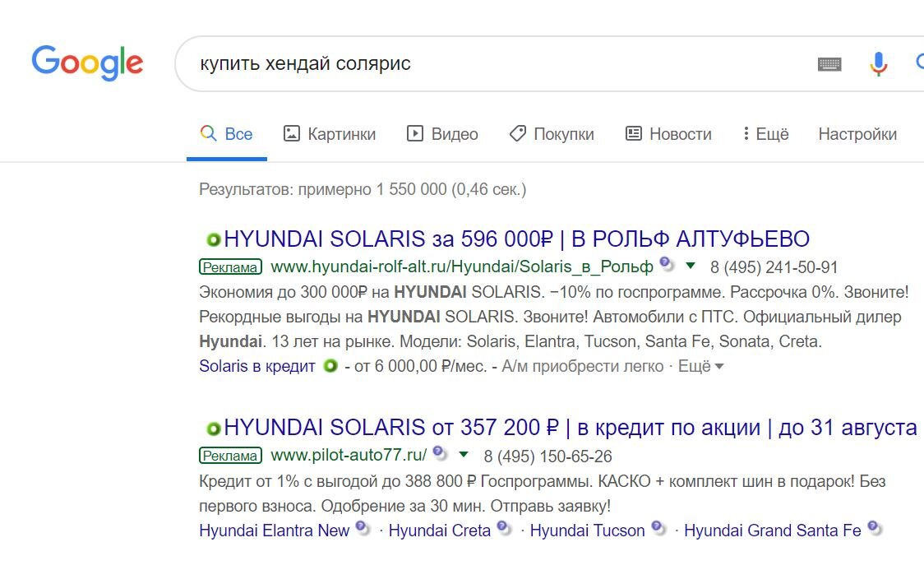Click the green circle before Рольф Алтуфьево title

point(213,240)
